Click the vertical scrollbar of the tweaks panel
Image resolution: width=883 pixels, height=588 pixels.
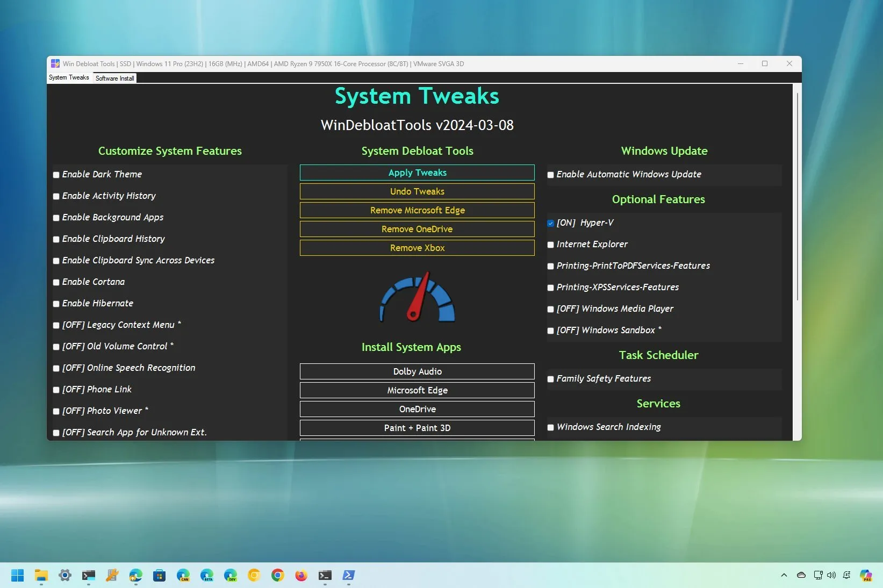pos(798,196)
